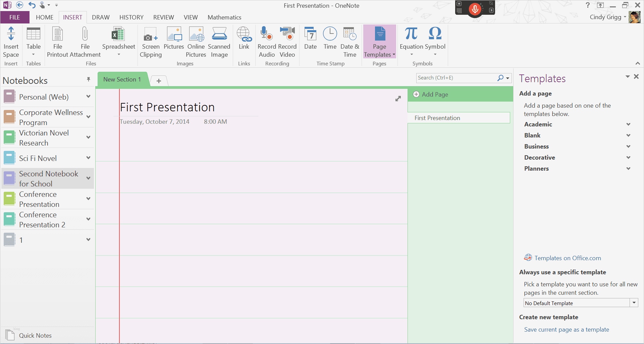Open the No Default Template dropdown
This screenshot has width=644, height=344.
click(634, 303)
